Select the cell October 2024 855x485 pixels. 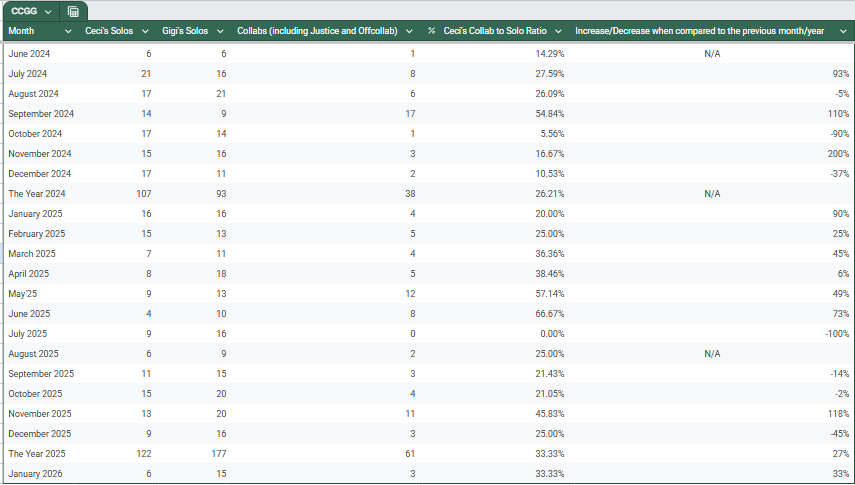click(x=35, y=134)
